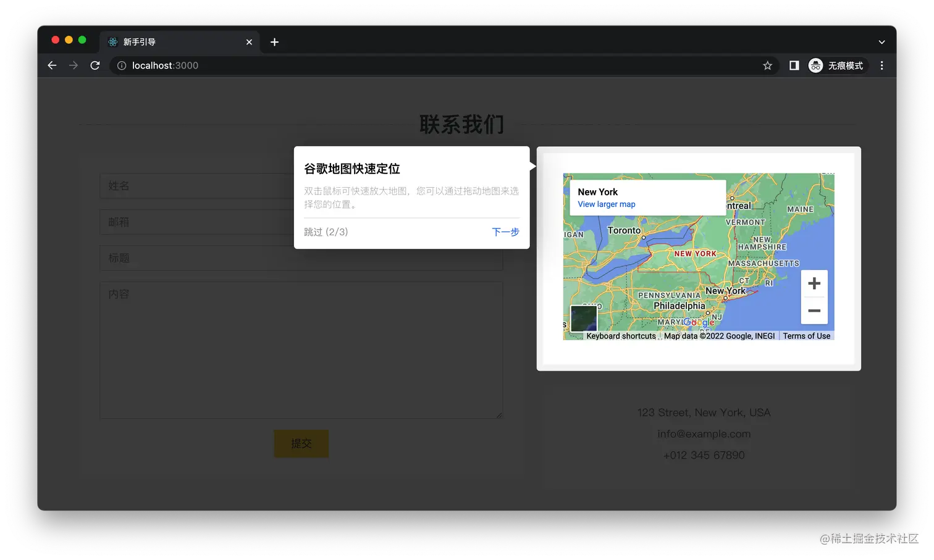Continue the tour with 下一步

coord(505,232)
